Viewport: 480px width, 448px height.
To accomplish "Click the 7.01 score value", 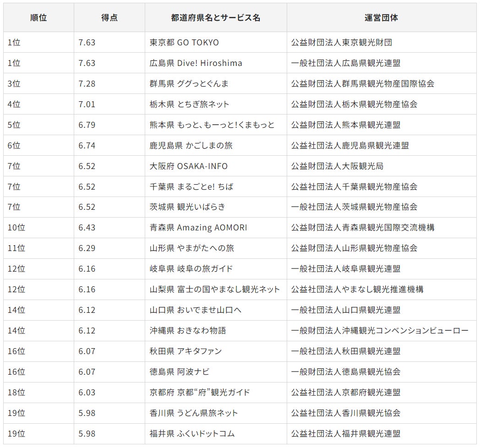I will tap(87, 104).
